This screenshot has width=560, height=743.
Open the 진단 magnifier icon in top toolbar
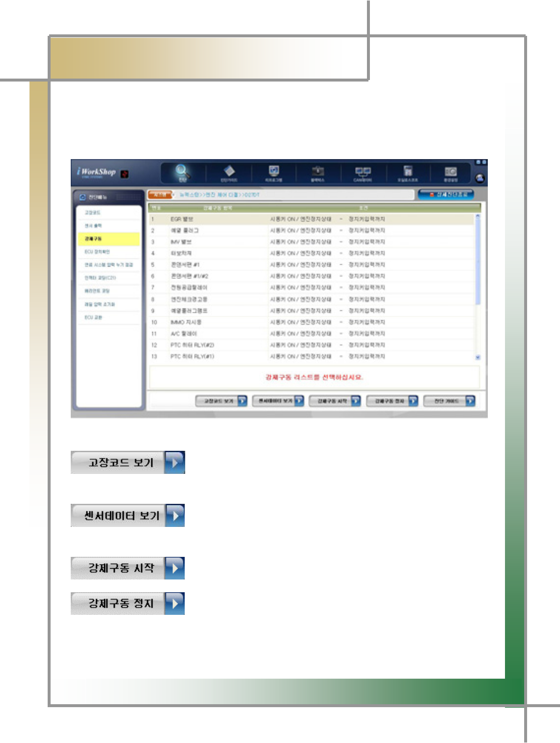pos(182,172)
